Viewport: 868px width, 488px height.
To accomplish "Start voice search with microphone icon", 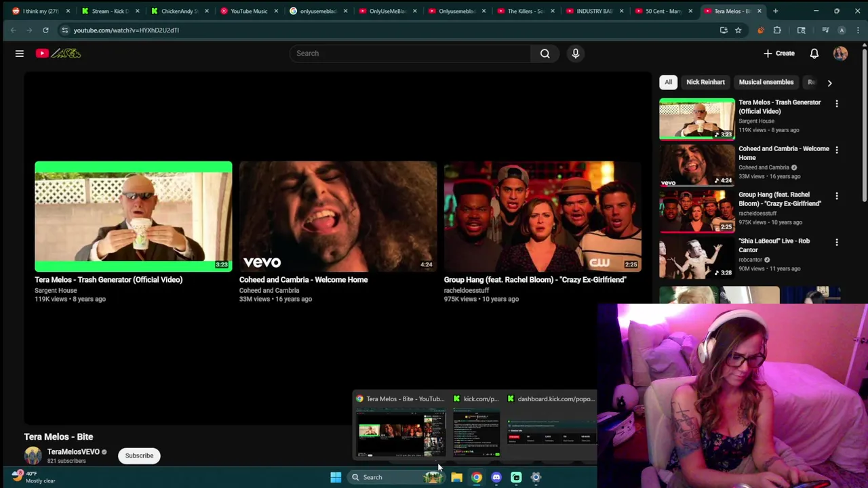I will coord(576,54).
